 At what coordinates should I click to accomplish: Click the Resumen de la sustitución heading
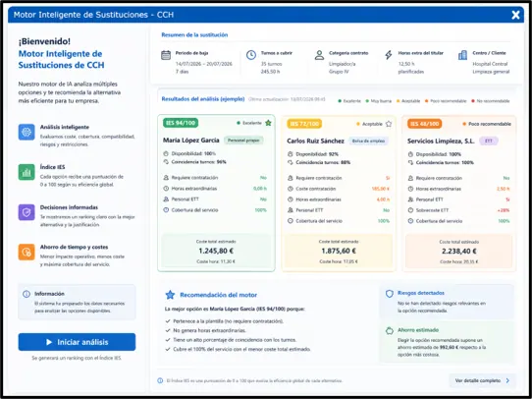(x=194, y=34)
